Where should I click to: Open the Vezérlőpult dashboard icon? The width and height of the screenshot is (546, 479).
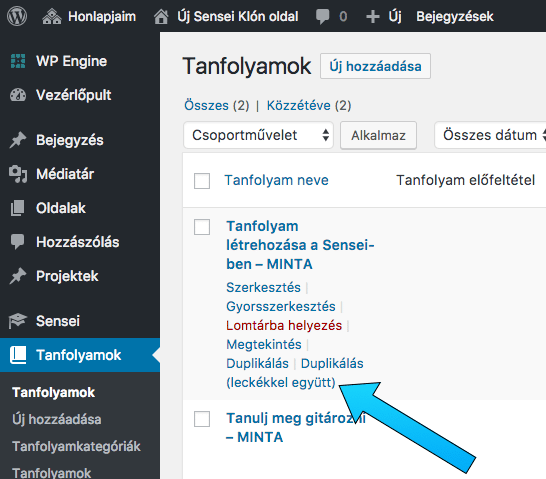click(x=18, y=95)
